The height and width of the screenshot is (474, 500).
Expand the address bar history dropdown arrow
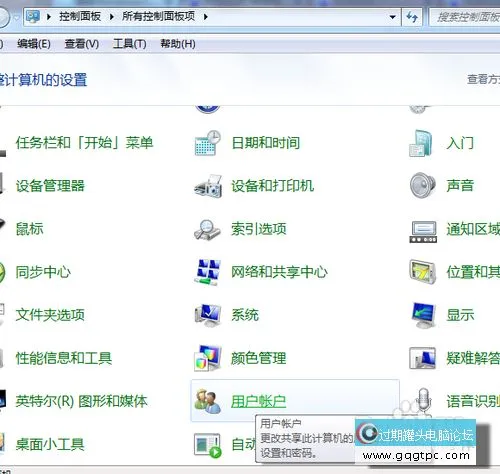pos(393,17)
